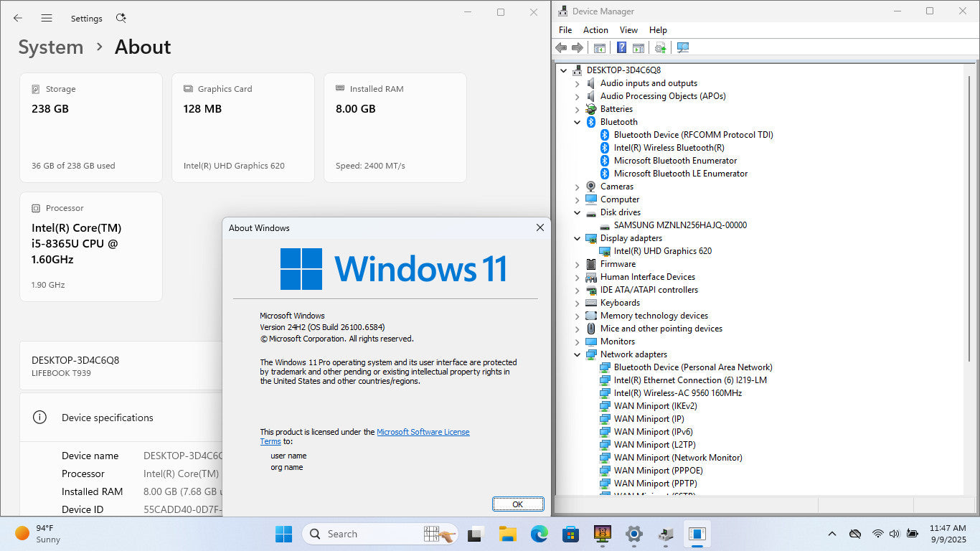Click the Monitors category icon
The image size is (980, 551).
[x=591, y=342]
